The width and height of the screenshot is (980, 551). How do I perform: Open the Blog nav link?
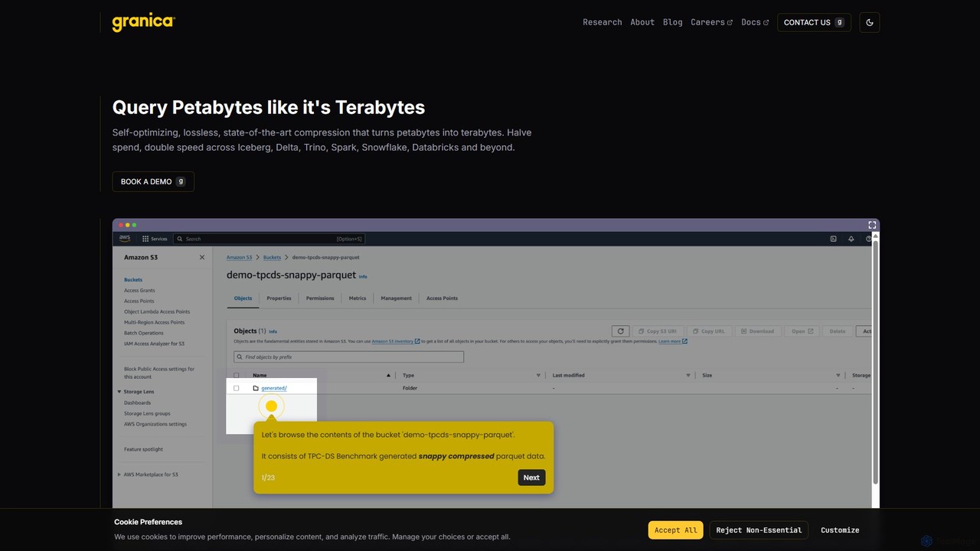(672, 22)
